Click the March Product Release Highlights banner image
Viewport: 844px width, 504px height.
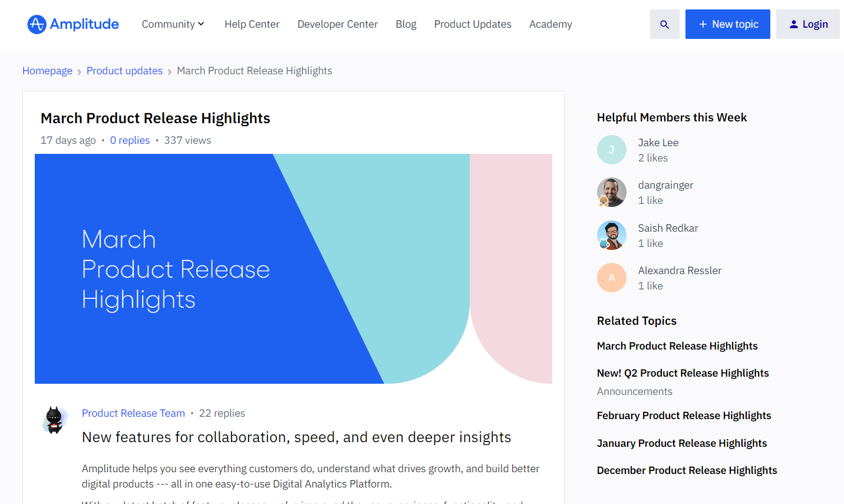tap(294, 268)
